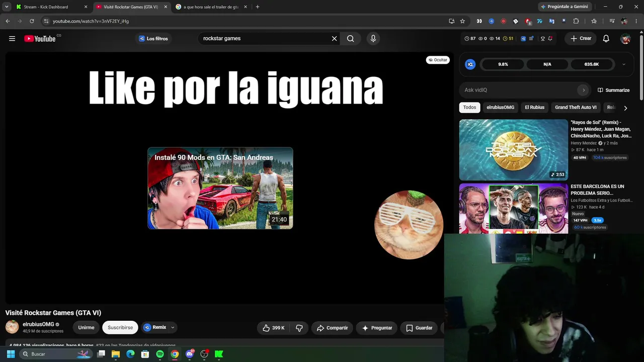
Task: Open Spotify from the taskbar
Action: click(160, 354)
